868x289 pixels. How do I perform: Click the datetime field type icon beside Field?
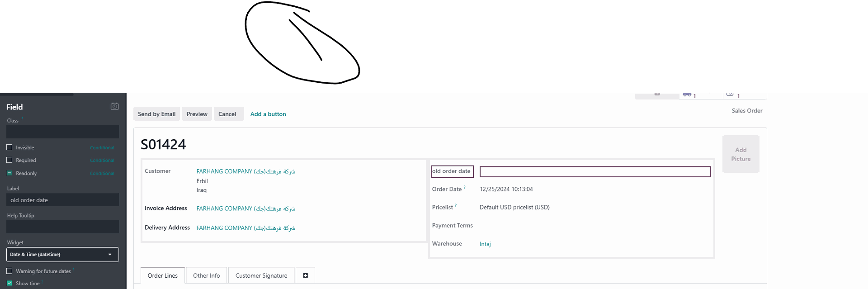coord(115,106)
